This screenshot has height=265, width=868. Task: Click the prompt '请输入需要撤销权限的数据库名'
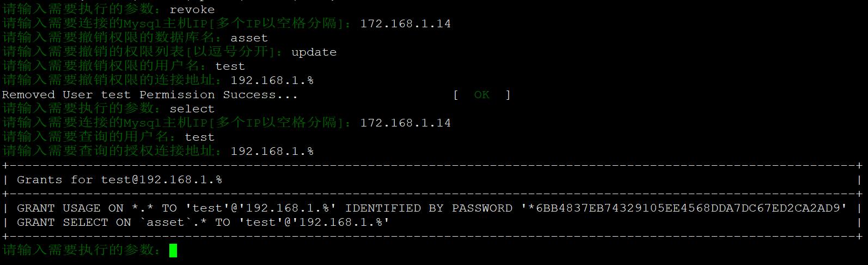pyautogui.click(x=112, y=38)
